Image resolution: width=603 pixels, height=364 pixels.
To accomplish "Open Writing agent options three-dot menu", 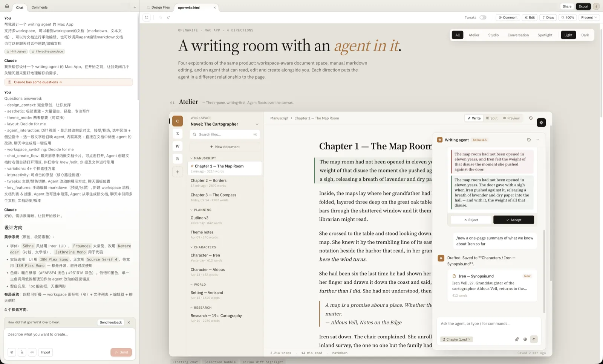I will (537, 140).
